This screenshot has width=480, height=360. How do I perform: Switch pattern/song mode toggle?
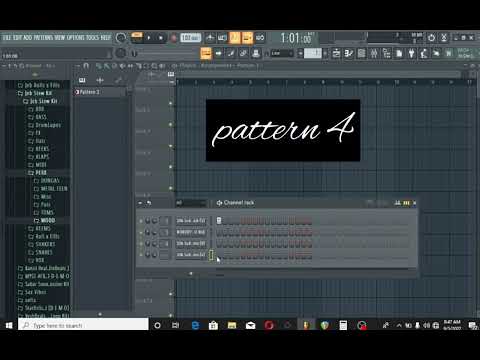137,38
